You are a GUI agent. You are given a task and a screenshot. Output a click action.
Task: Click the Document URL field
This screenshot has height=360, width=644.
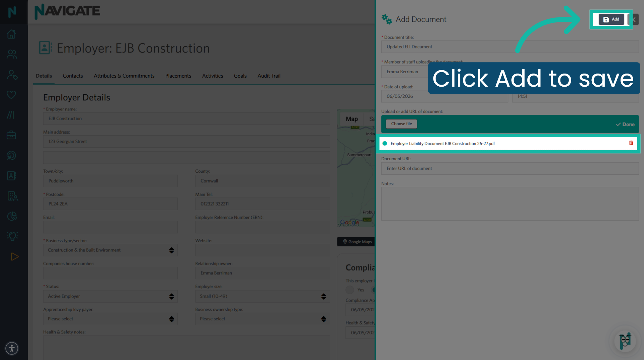pyautogui.click(x=510, y=169)
